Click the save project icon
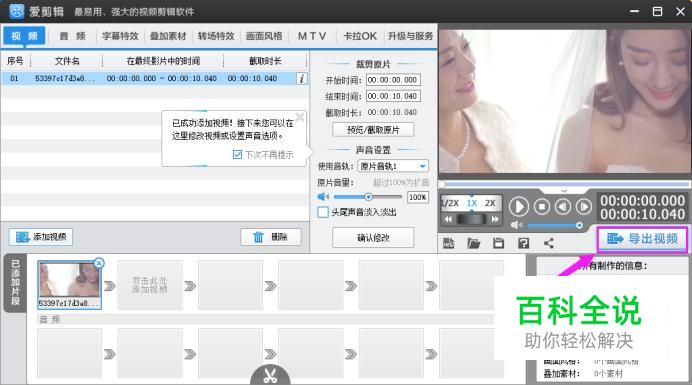The width and height of the screenshot is (692, 385). [498, 243]
